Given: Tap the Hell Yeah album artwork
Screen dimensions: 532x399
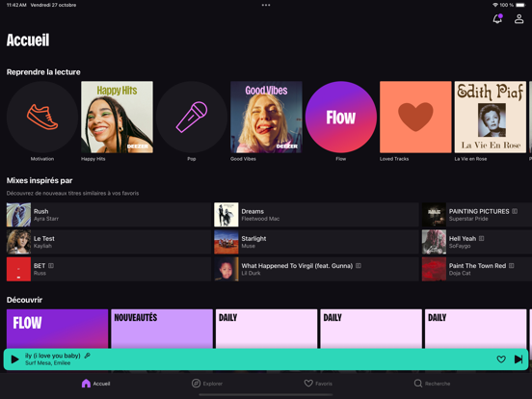Looking at the screenshot, I should click(x=434, y=242).
